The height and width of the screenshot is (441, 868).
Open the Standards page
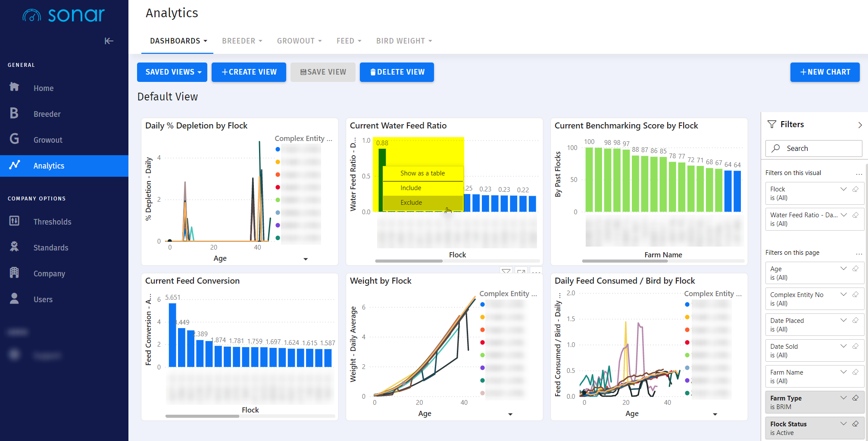pos(64,247)
